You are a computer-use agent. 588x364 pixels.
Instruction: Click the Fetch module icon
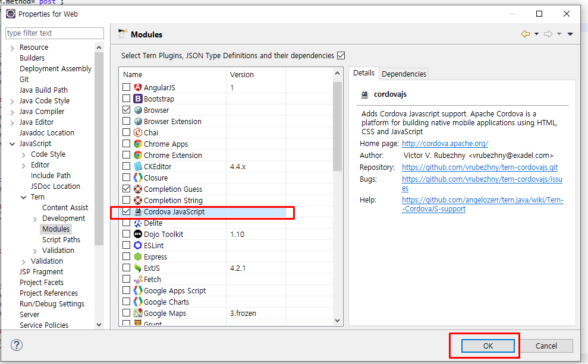pos(138,279)
